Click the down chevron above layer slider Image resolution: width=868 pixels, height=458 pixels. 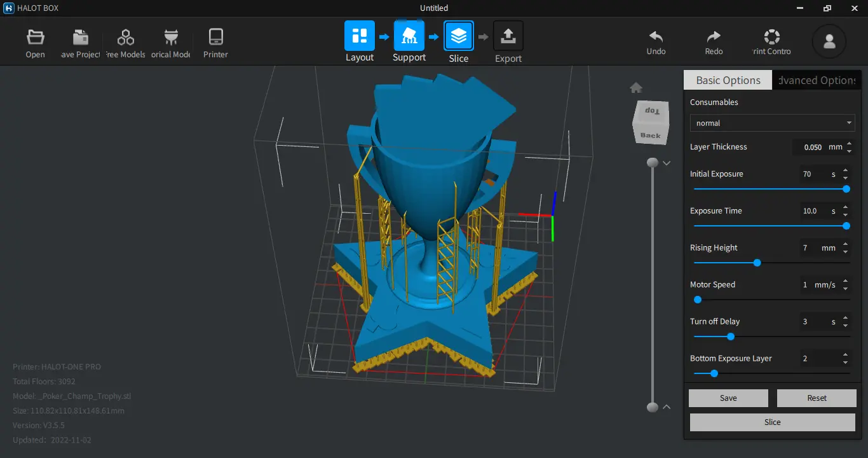click(x=667, y=163)
